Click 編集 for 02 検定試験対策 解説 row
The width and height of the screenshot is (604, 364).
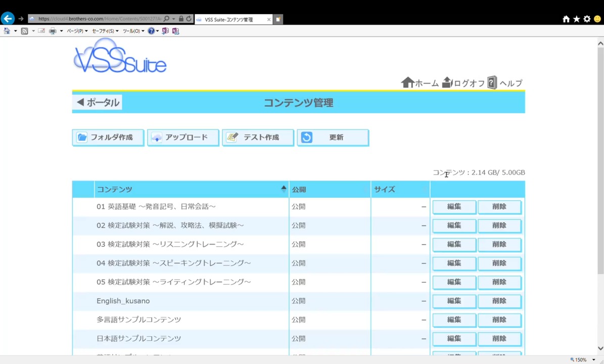tap(454, 225)
